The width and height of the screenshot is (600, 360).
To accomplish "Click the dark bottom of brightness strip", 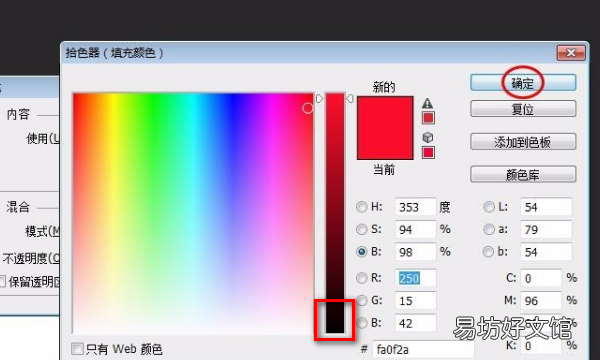I will click(x=335, y=319).
